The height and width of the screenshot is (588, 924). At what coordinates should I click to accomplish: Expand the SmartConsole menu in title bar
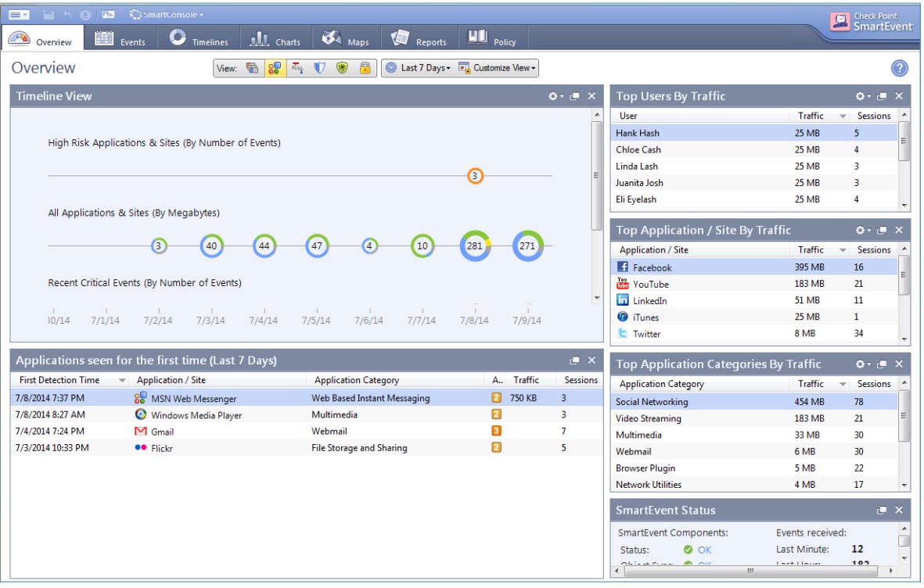(x=166, y=14)
